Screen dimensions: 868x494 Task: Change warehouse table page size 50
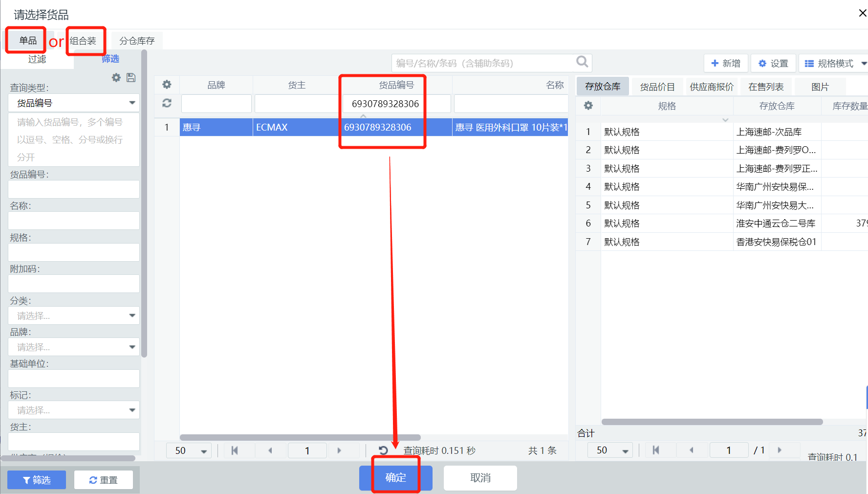tap(610, 450)
